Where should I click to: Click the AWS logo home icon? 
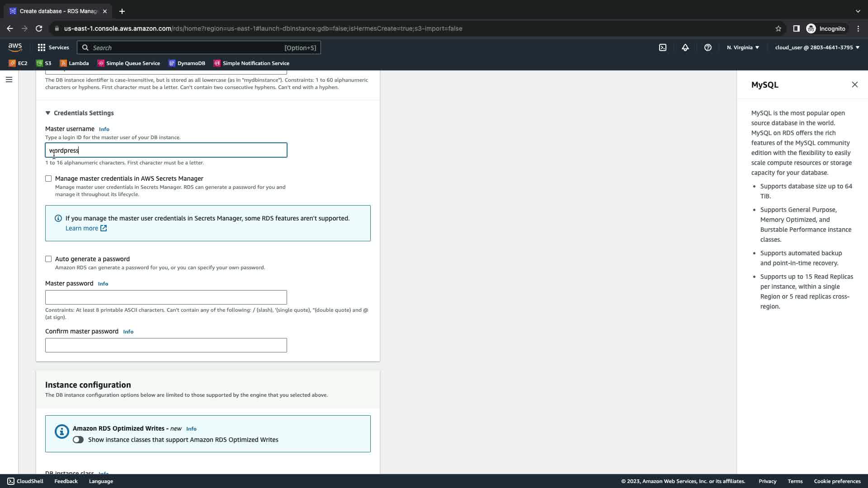tap(15, 47)
